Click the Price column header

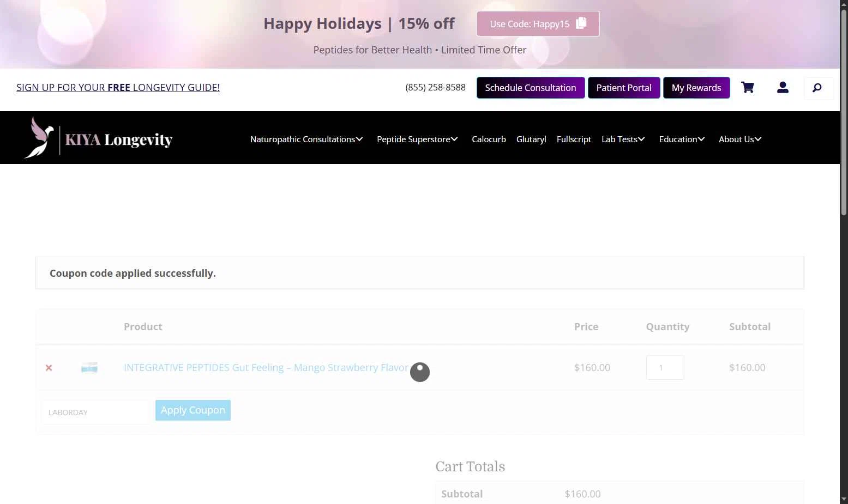point(586,327)
